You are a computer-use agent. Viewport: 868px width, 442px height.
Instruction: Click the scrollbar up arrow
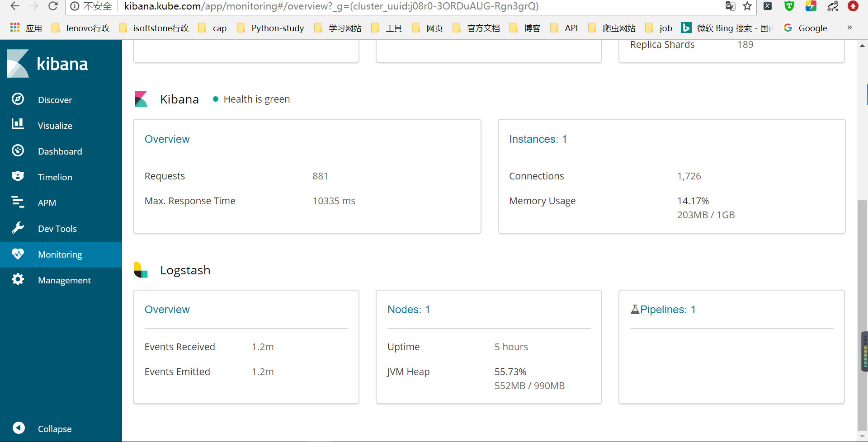point(862,46)
